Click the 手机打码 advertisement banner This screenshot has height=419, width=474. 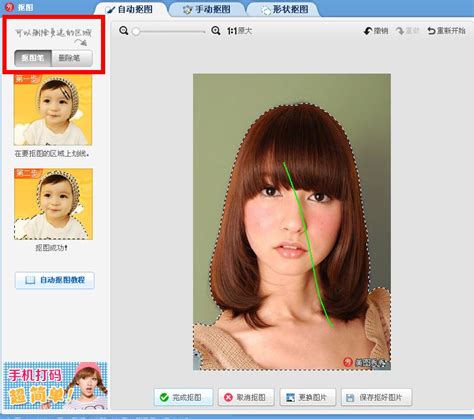click(55, 386)
